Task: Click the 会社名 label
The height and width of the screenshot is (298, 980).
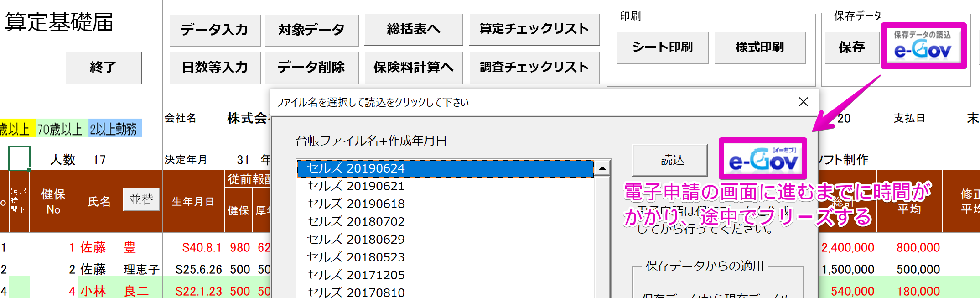Action: pyautogui.click(x=180, y=118)
